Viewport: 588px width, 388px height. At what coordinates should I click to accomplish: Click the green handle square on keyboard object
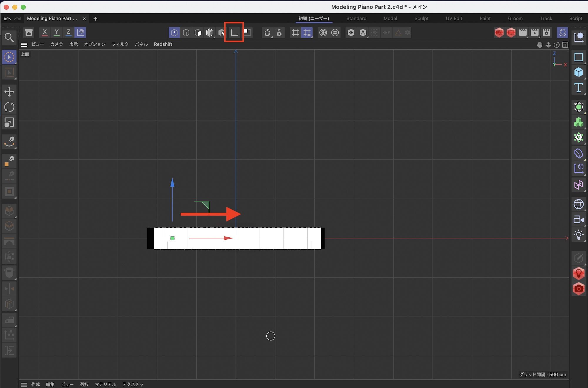[x=173, y=238]
